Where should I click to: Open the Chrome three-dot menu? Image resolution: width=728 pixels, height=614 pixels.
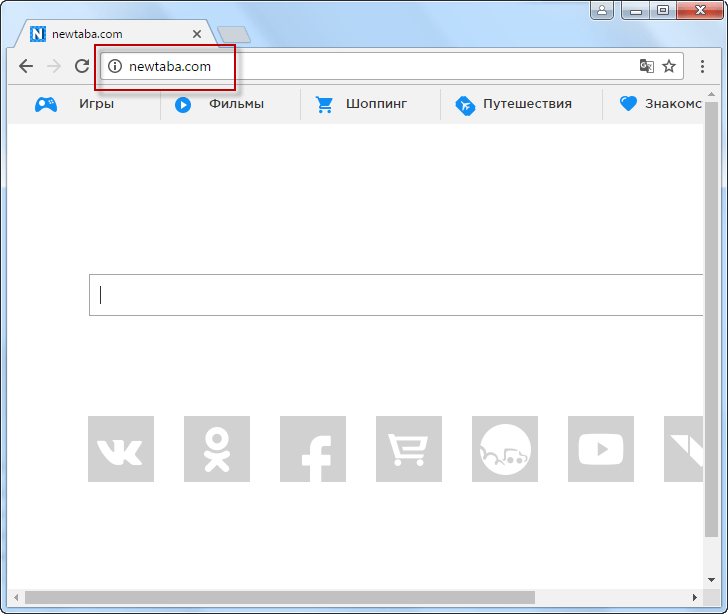pyautogui.click(x=702, y=66)
